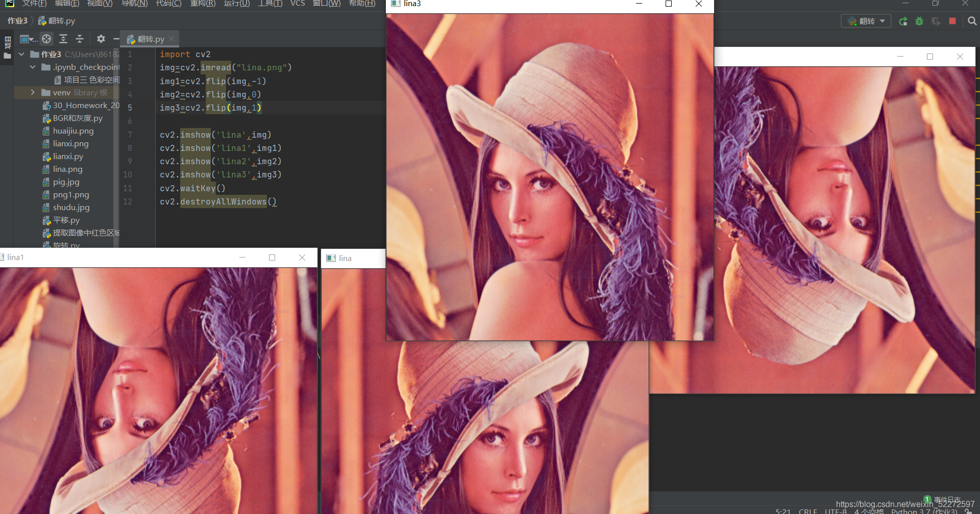Click the project tree vertical scrollbar
Image resolution: width=980 pixels, height=514 pixels.
pos(117,148)
